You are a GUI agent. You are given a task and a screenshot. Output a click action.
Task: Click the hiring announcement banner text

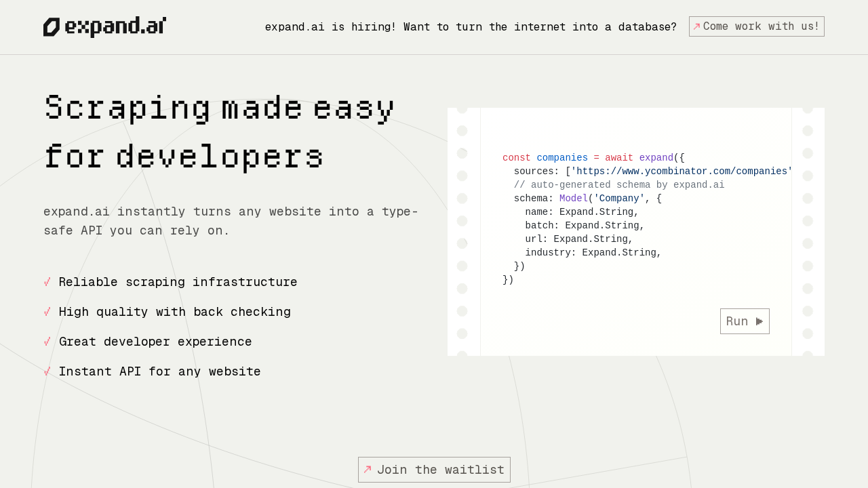[x=470, y=27]
